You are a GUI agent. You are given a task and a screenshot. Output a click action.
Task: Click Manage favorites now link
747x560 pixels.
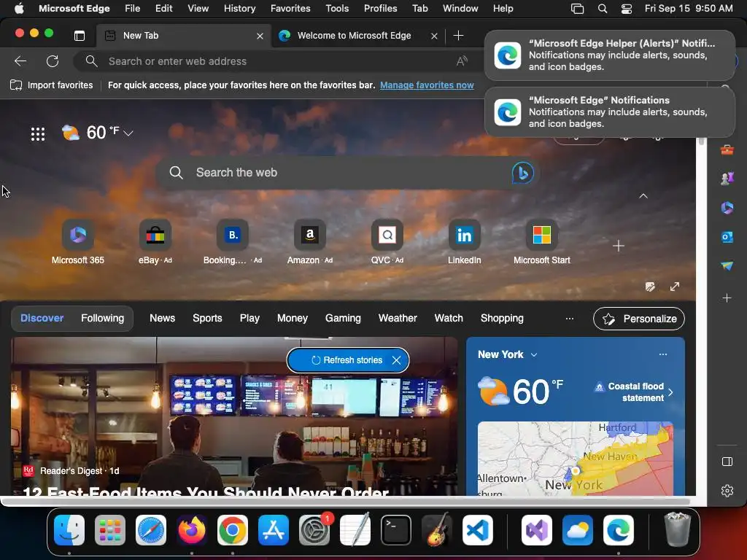coord(427,85)
